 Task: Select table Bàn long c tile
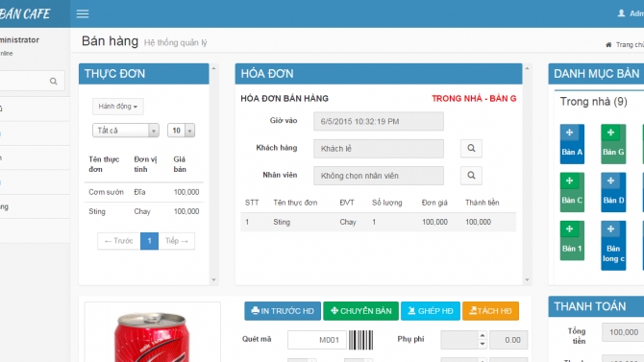613,246
